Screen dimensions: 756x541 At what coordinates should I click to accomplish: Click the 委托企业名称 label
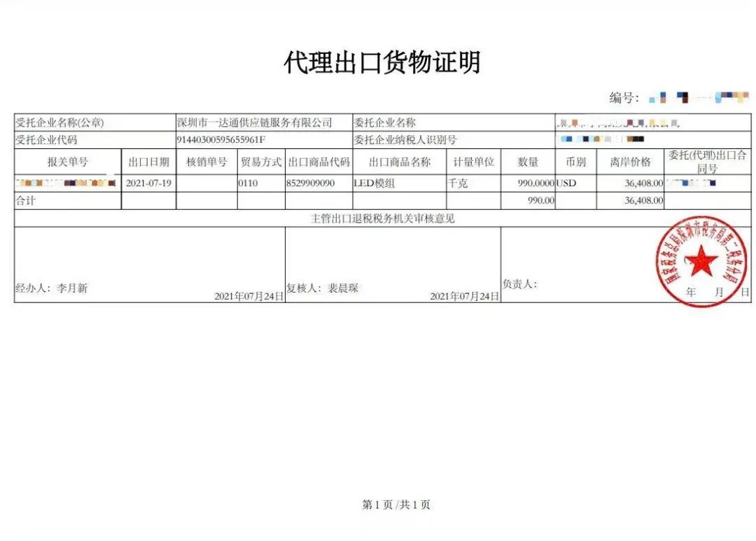pyautogui.click(x=385, y=122)
